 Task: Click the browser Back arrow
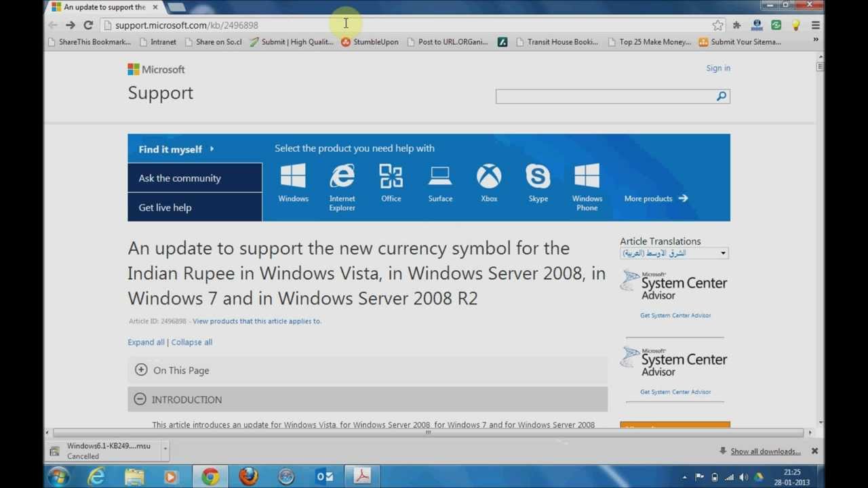(53, 25)
